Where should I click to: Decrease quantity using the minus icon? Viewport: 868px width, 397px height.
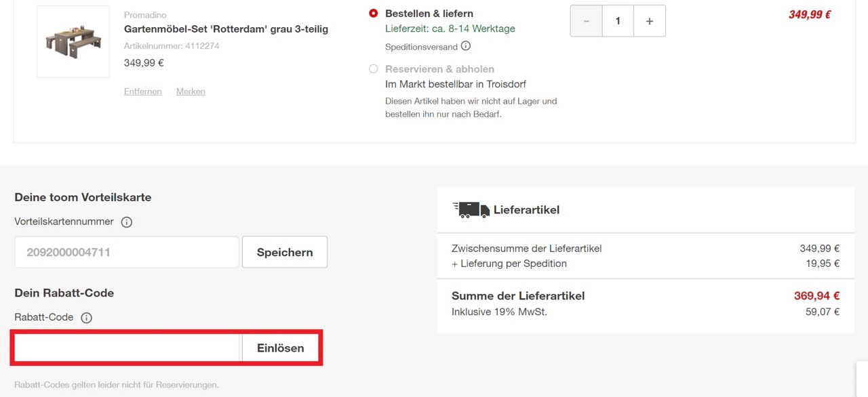586,20
